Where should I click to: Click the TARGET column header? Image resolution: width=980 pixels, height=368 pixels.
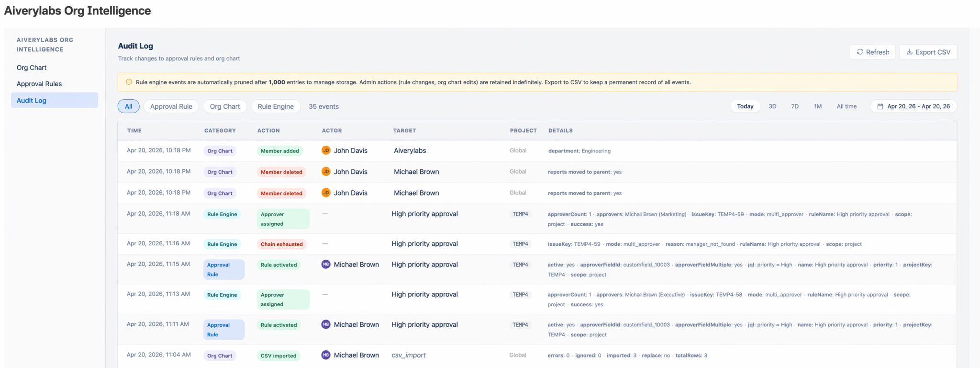(x=404, y=130)
